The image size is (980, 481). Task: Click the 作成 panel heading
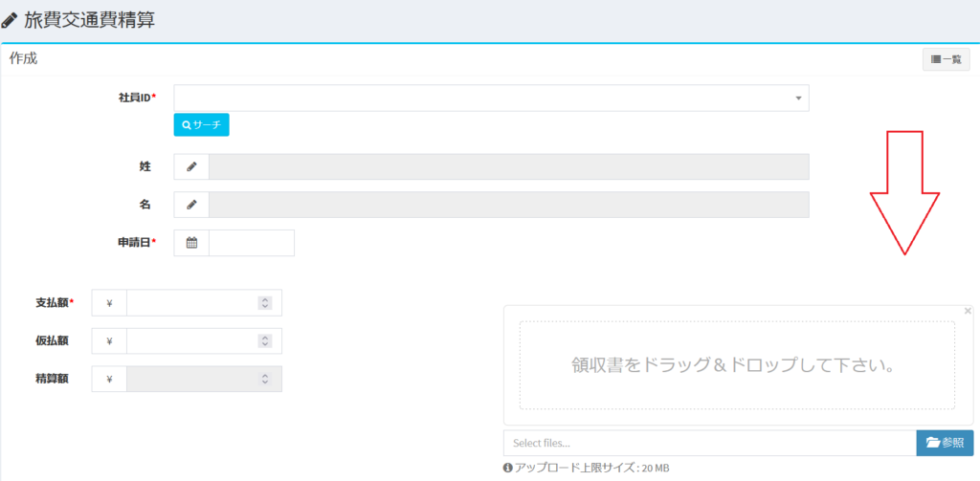(x=23, y=58)
